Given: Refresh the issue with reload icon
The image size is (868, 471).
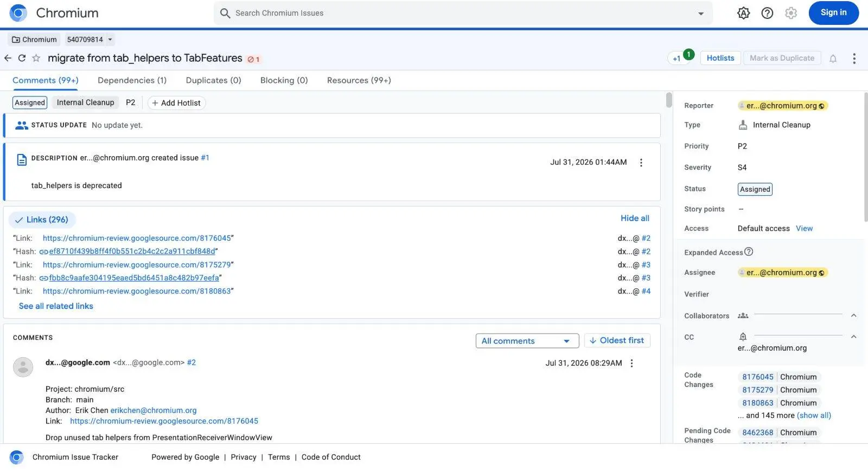Looking at the screenshot, I should point(22,58).
